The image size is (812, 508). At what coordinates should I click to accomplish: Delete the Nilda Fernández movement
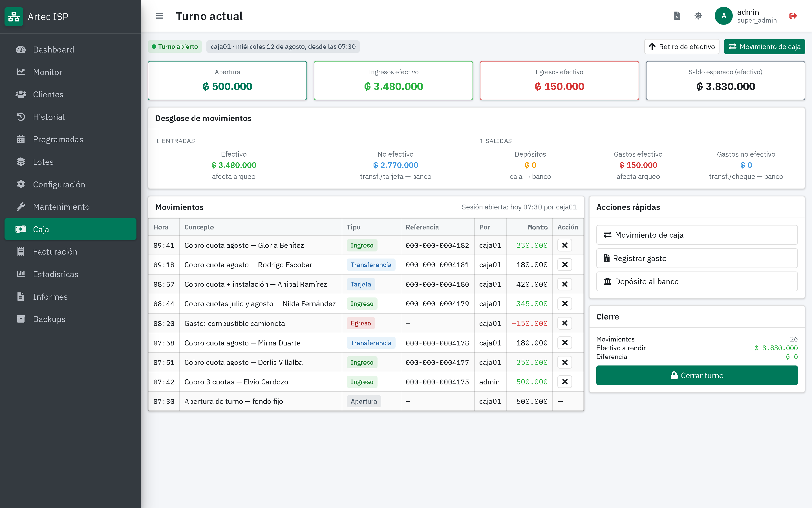564,304
